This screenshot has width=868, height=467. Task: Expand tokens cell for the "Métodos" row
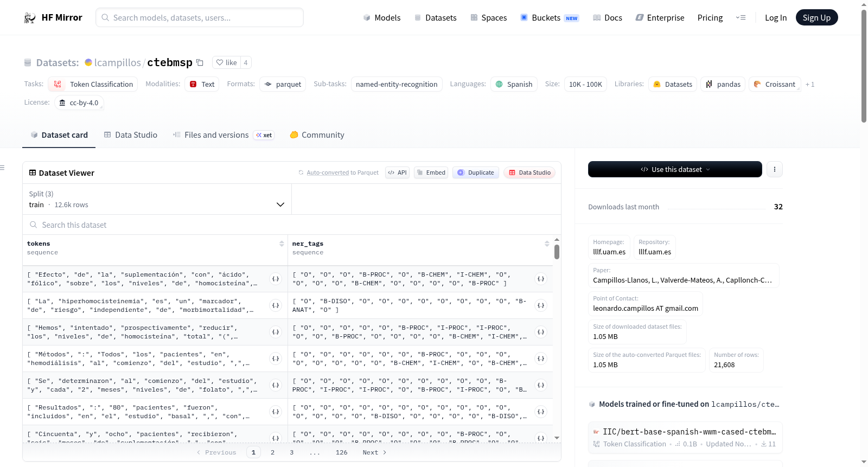[x=276, y=359]
